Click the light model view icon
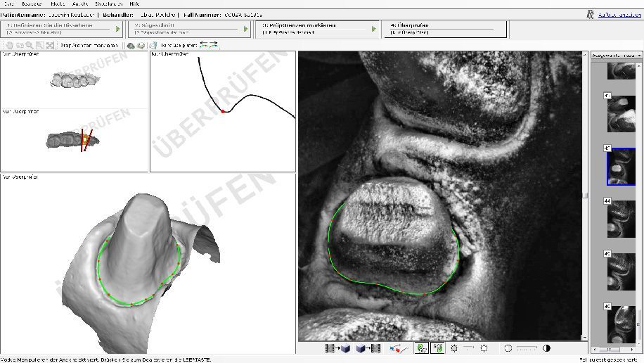The width and height of the screenshot is (644, 363). click(141, 45)
